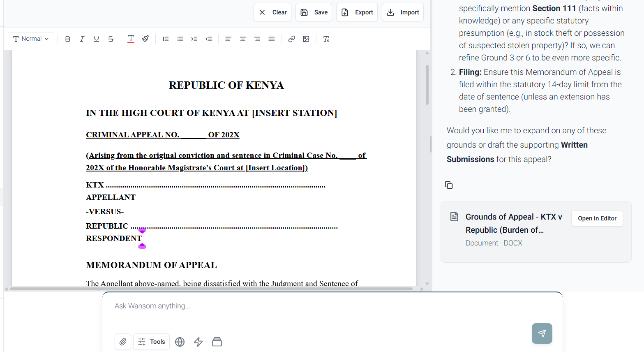Viewport: 644px width, 352px height.
Task: Open in Editor the Grounds of Appeal document
Action: 597,218
